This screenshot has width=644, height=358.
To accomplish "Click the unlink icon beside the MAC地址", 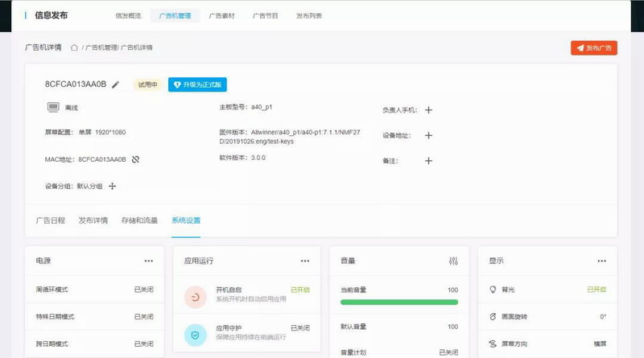I will tap(135, 159).
